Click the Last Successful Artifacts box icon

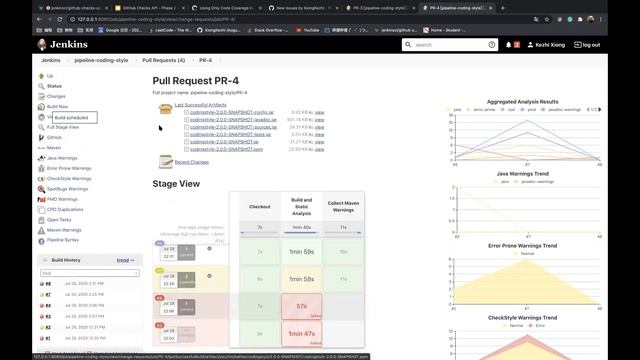tap(165, 109)
